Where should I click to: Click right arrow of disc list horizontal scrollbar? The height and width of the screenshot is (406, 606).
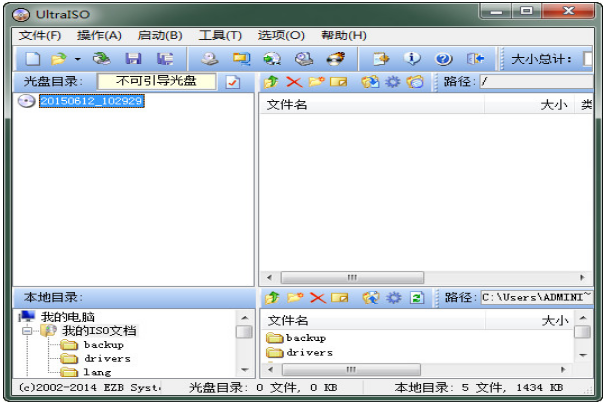(582, 277)
